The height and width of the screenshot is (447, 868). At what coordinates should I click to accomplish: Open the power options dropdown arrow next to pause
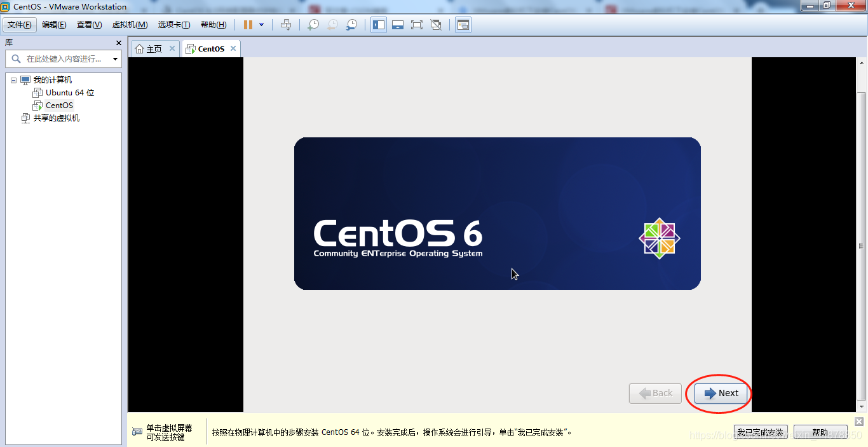pyautogui.click(x=261, y=25)
